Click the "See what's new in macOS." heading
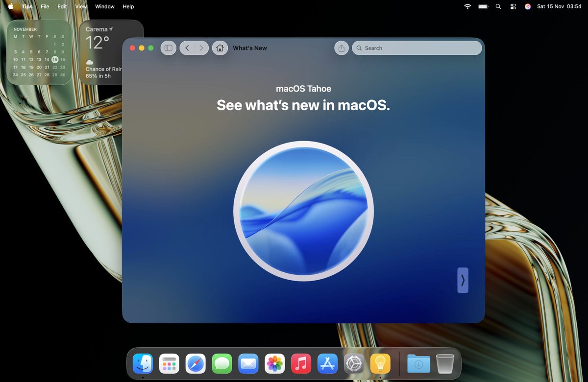 click(x=303, y=105)
